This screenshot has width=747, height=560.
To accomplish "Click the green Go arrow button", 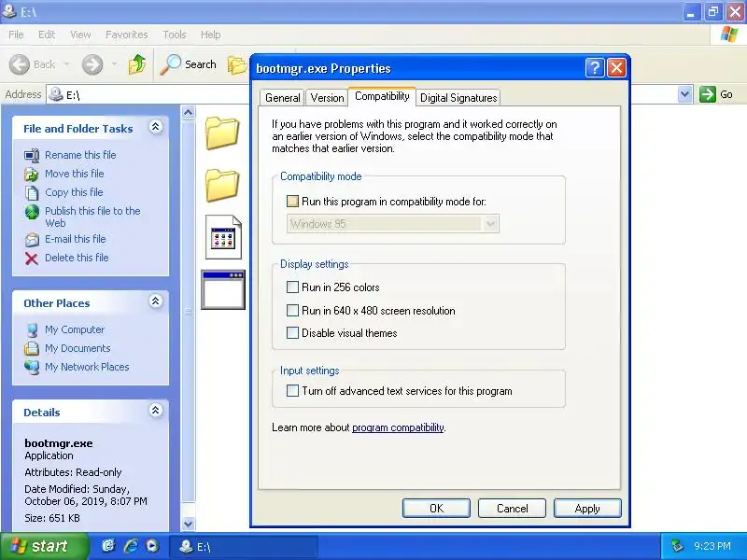I will 708,94.
